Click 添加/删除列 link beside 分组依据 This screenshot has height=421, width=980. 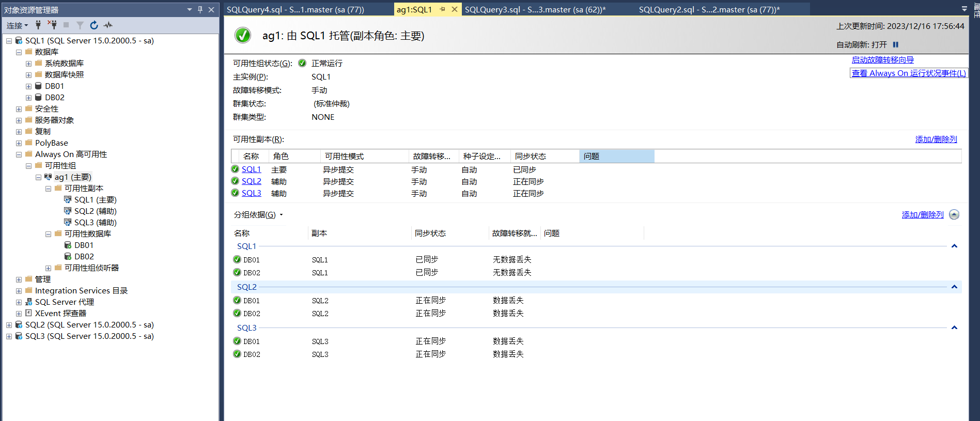coord(923,215)
